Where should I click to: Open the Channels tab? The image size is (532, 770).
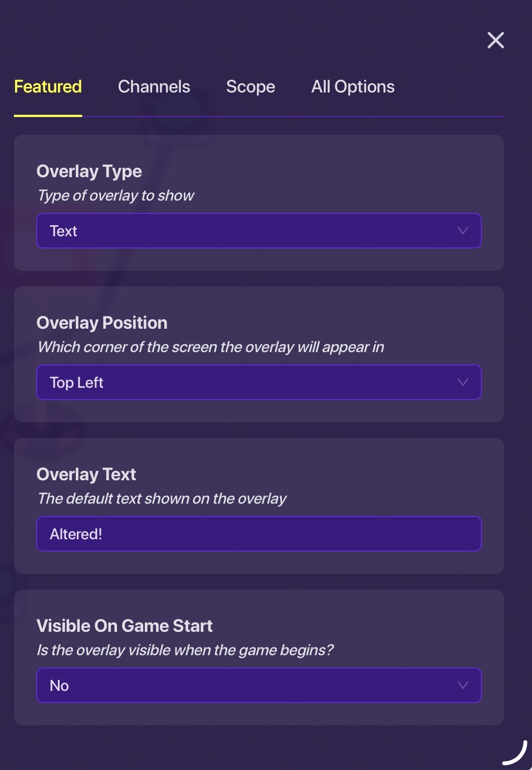(x=154, y=87)
